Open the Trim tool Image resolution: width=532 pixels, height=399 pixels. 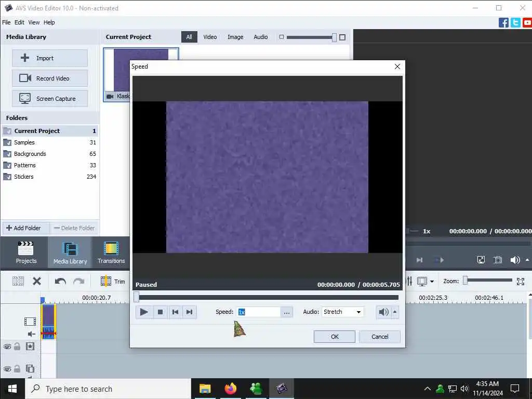point(113,281)
